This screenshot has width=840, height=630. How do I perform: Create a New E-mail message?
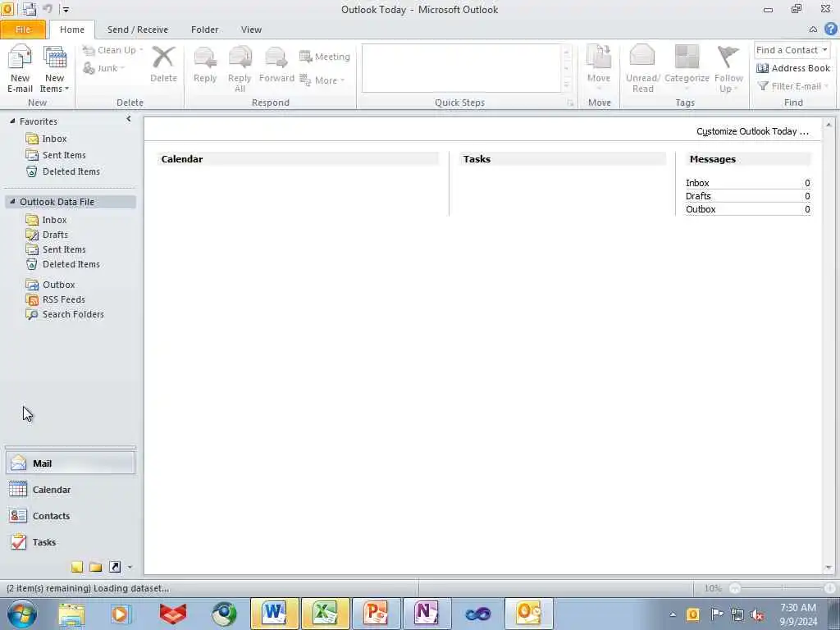point(20,69)
